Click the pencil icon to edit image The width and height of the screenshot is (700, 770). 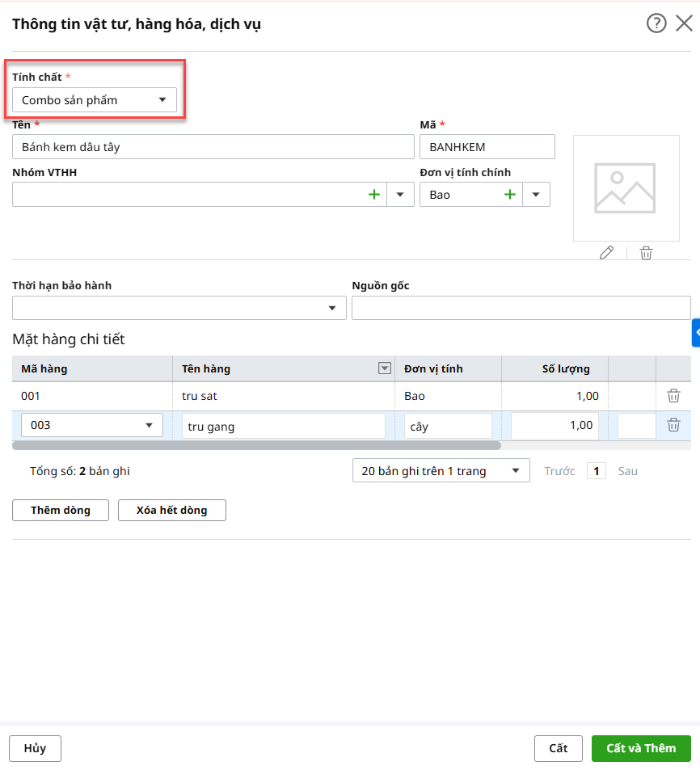click(x=606, y=253)
